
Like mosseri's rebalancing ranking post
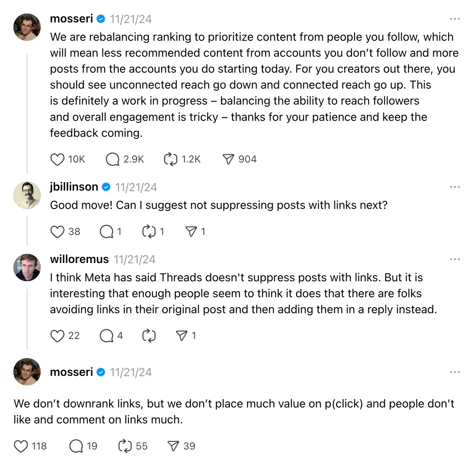[x=57, y=159]
